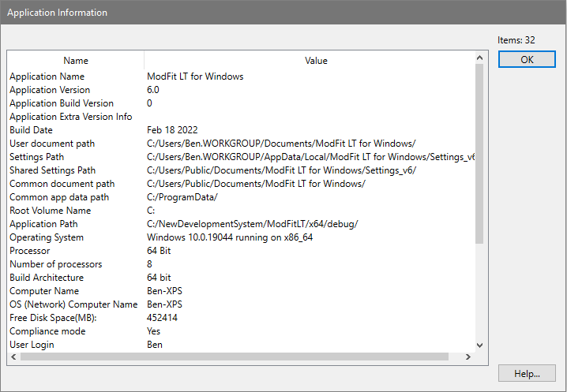Open Help for this dialog
The width and height of the screenshot is (567, 392).
527,373
